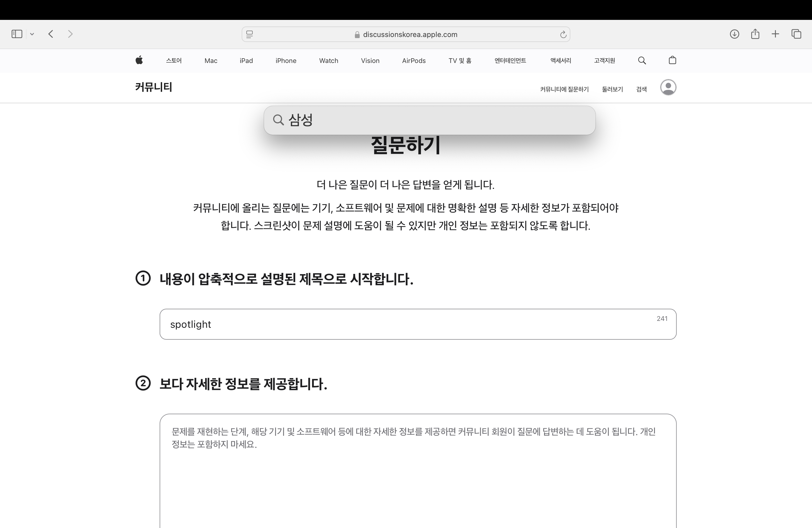Go back using the back arrow
Image resolution: width=812 pixels, height=528 pixels.
coord(51,34)
